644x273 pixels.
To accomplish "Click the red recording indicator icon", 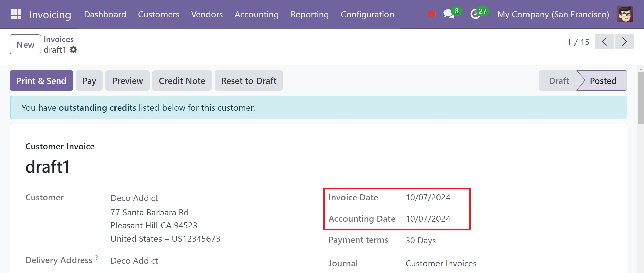I will pyautogui.click(x=432, y=14).
